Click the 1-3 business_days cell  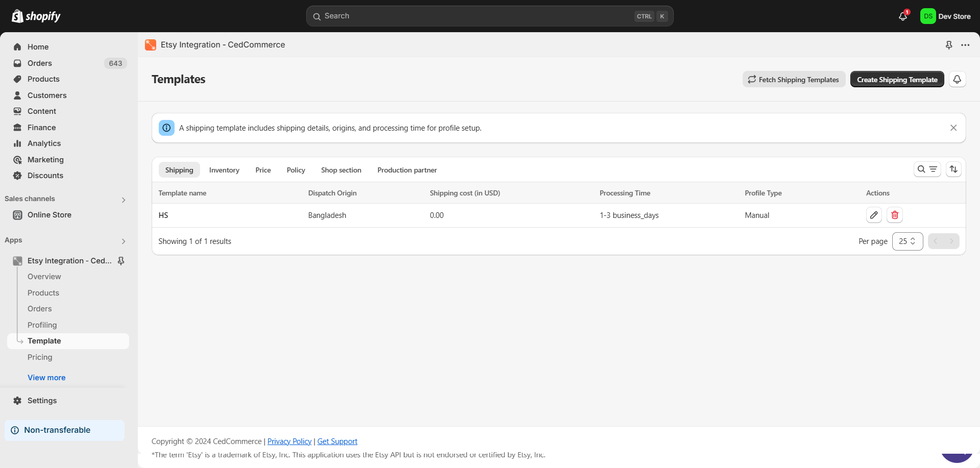[x=629, y=215]
